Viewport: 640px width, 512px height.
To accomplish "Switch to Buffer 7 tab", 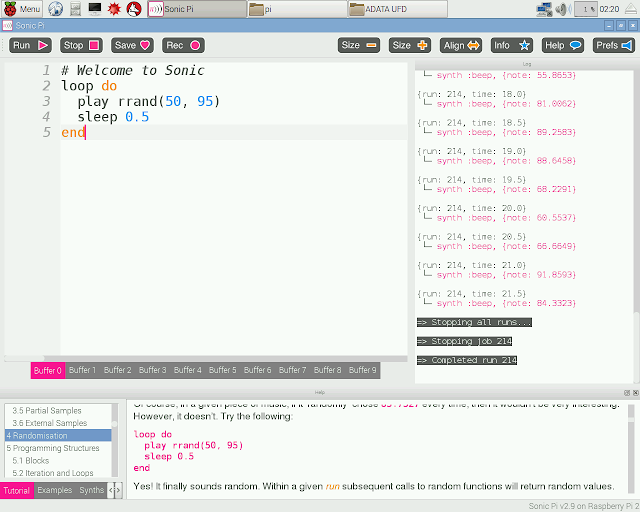I will 293,370.
